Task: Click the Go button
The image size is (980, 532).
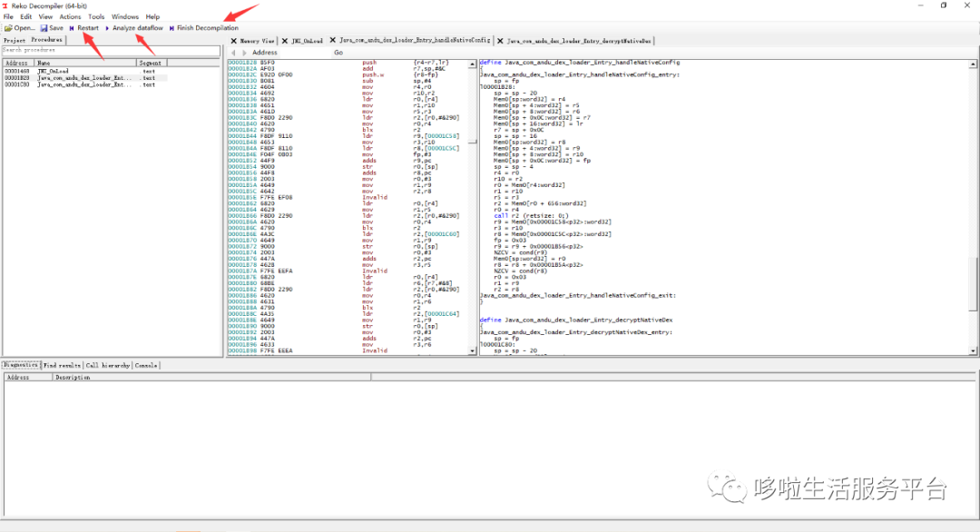Action: pyautogui.click(x=338, y=54)
